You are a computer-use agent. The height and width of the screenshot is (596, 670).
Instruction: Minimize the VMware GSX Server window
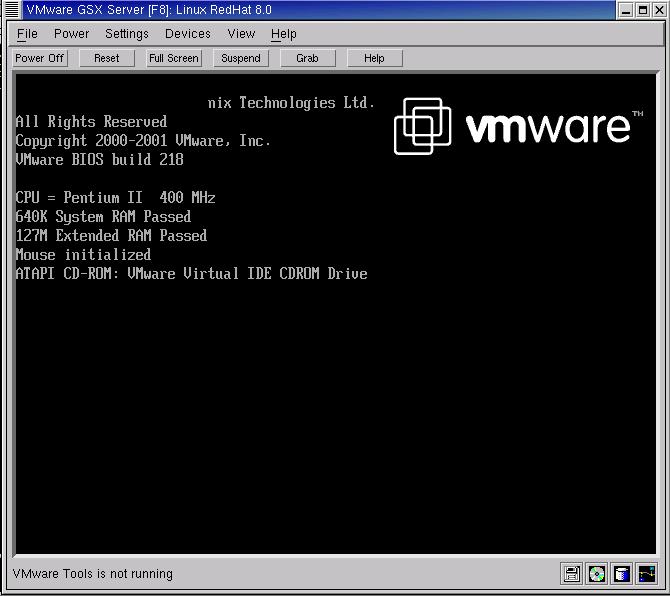626,10
